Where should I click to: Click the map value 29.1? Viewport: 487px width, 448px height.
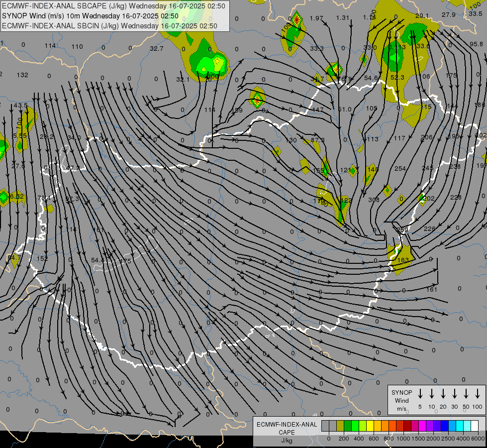422,16
